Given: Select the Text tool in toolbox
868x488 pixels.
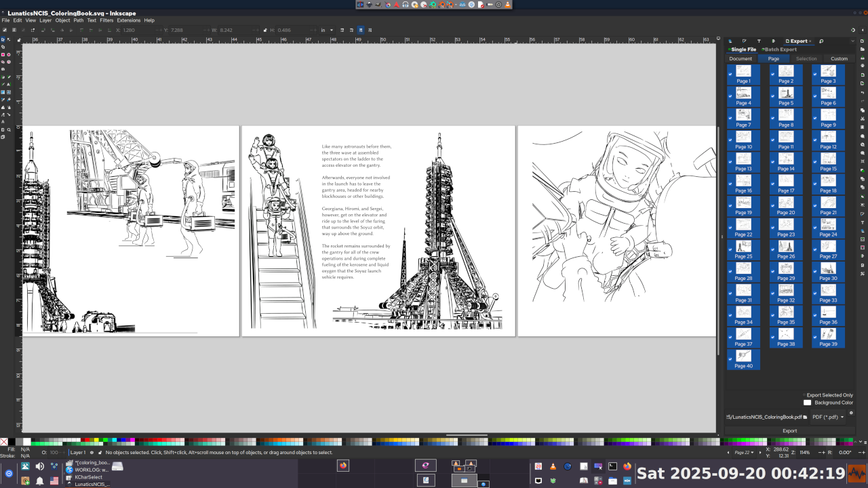Looking at the screenshot, I should (x=9, y=84).
